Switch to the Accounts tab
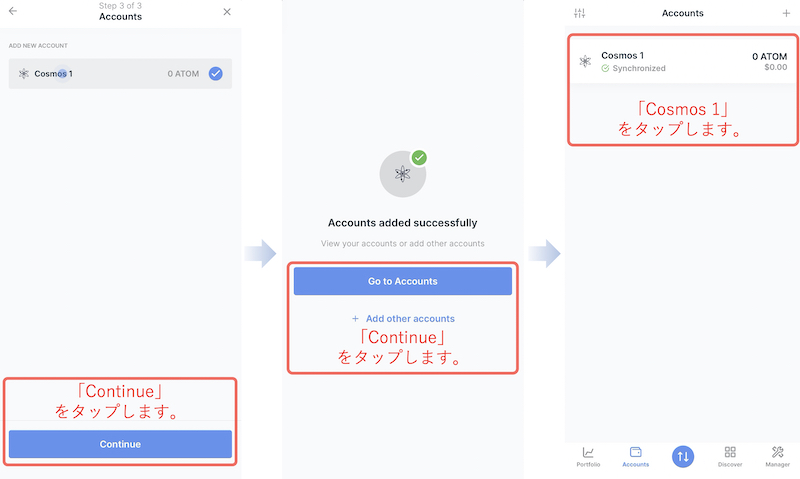Viewport: 800px width, 479px height. [636, 457]
